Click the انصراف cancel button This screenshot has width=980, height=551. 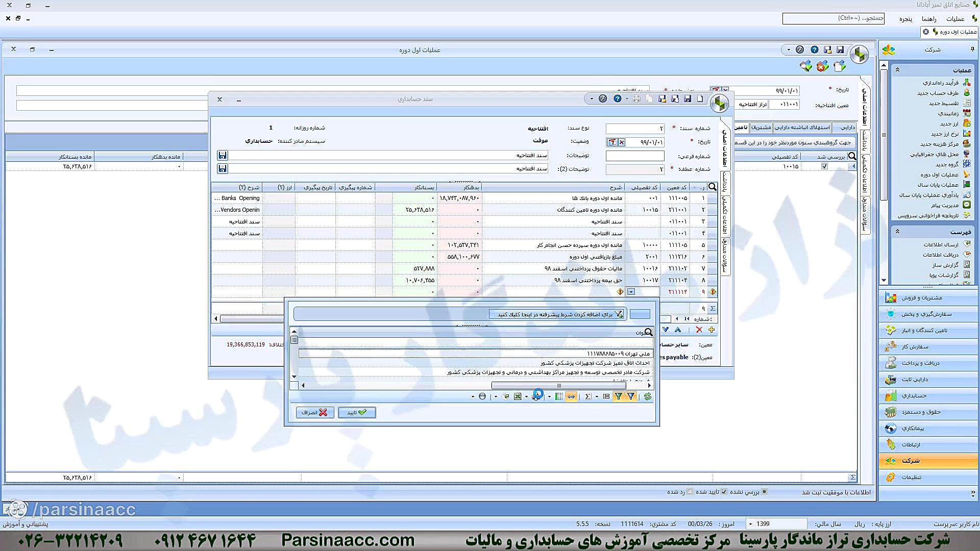(x=314, y=412)
